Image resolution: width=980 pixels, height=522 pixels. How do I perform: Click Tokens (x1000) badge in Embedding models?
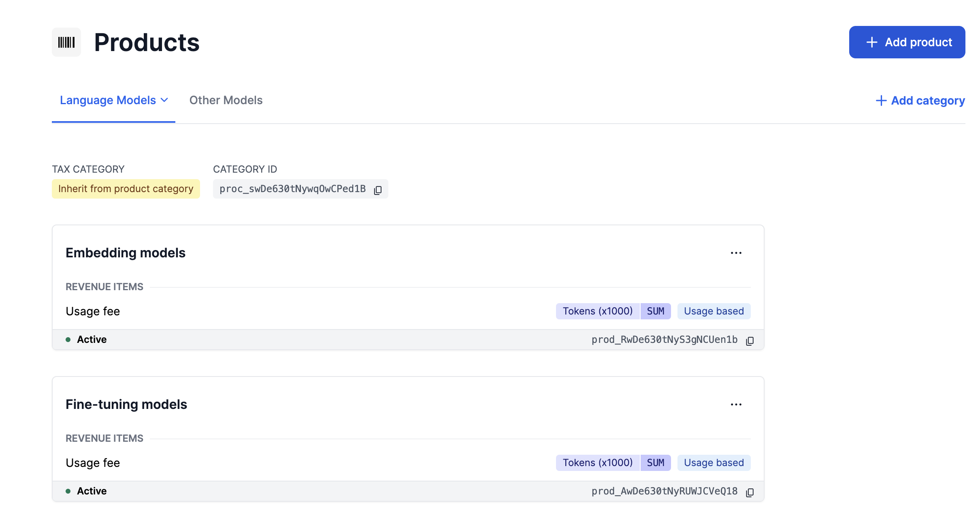(597, 311)
